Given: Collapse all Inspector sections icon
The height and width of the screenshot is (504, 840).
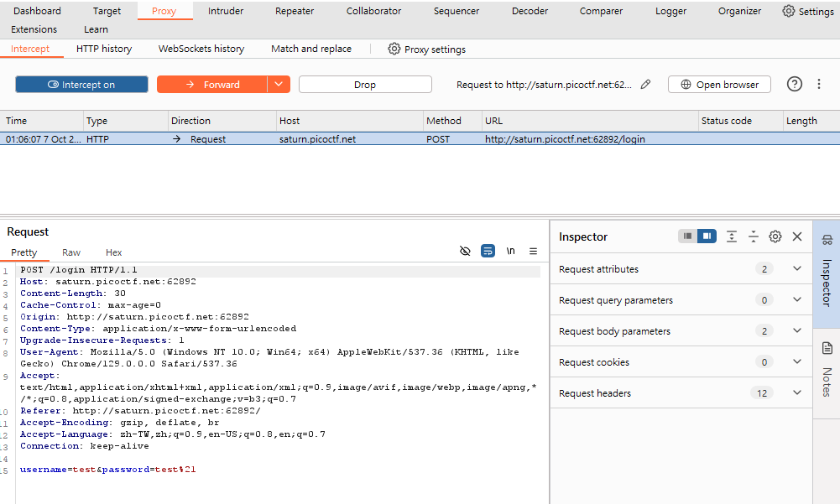Looking at the screenshot, I should [x=754, y=236].
